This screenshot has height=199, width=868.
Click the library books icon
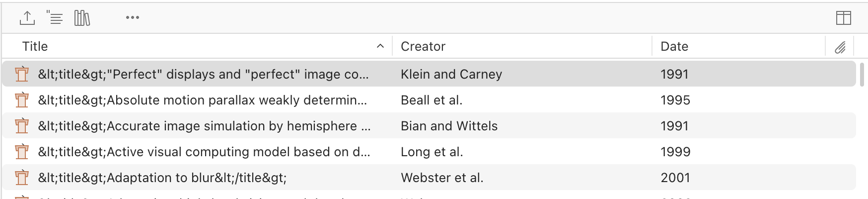point(82,18)
